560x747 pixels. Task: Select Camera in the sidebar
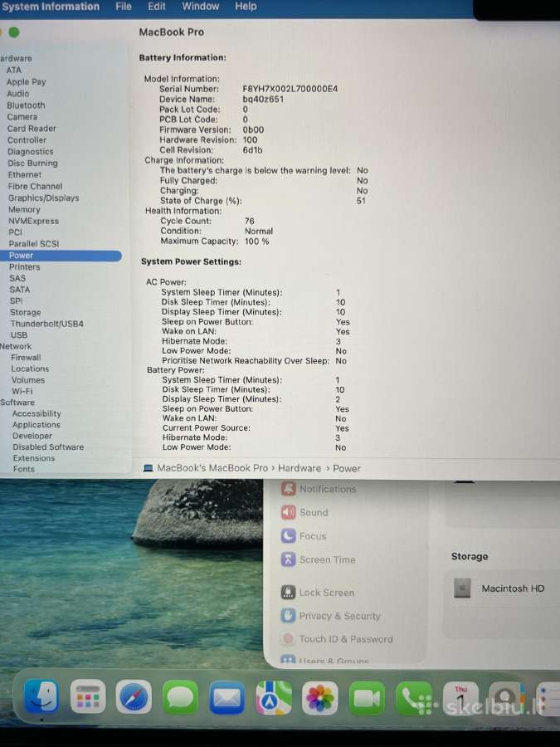tap(22, 117)
